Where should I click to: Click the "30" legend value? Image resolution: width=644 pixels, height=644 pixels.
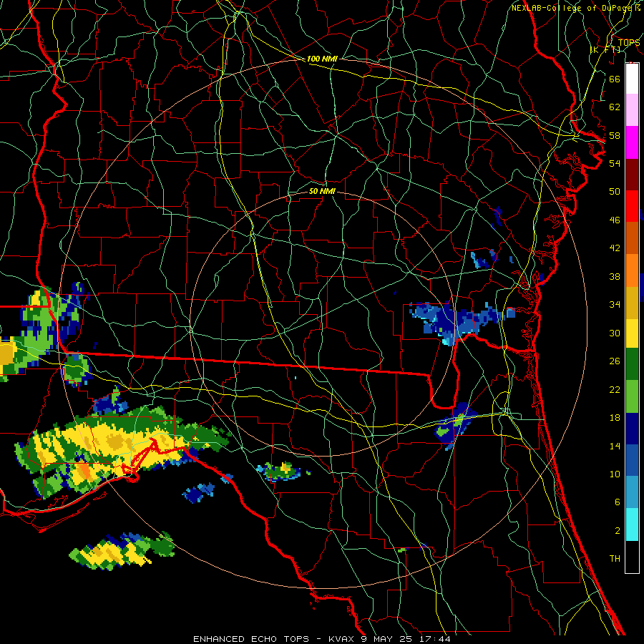[615, 333]
